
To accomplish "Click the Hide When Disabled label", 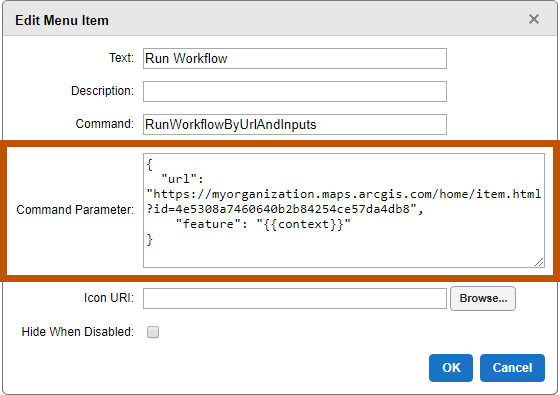I will (78, 332).
